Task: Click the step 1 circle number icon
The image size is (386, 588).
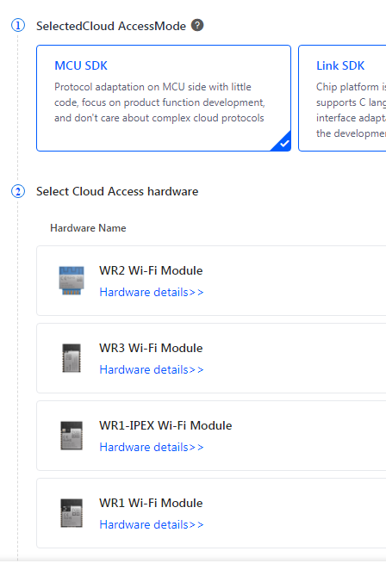Action: point(18,26)
